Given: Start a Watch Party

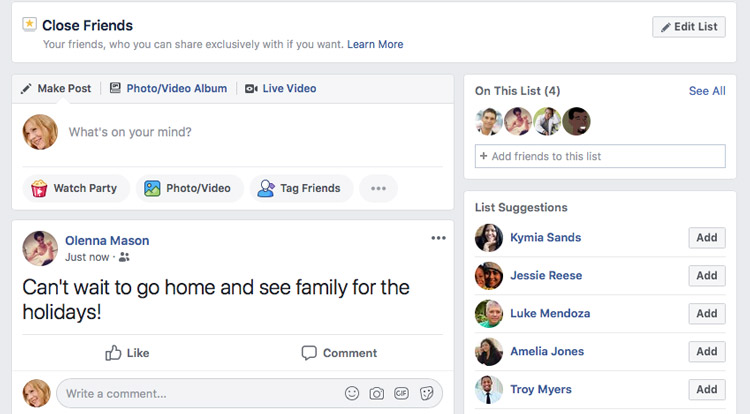Looking at the screenshot, I should [x=76, y=188].
